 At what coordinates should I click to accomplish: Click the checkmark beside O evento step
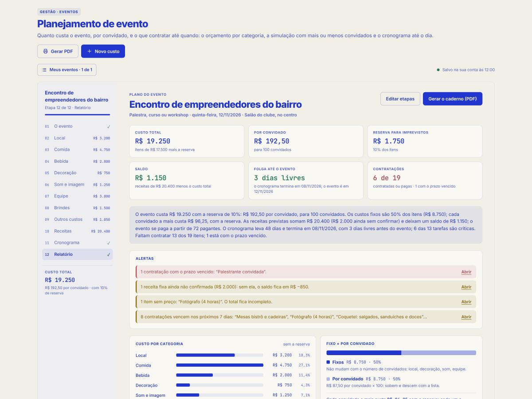pos(109,126)
